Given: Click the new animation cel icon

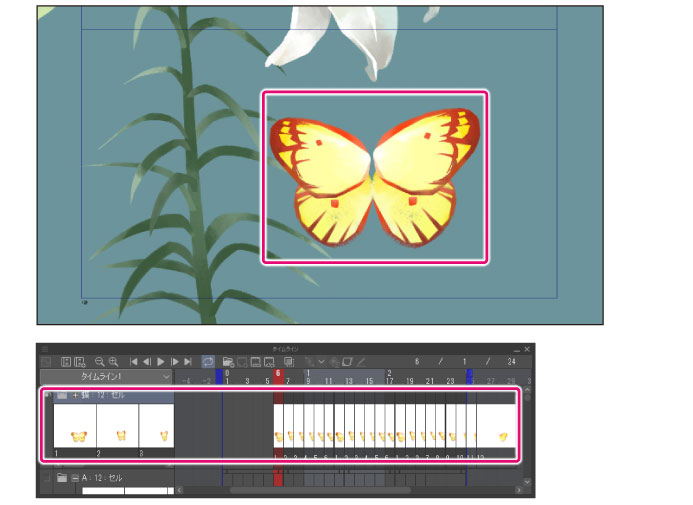Looking at the screenshot, I should pyautogui.click(x=242, y=362).
